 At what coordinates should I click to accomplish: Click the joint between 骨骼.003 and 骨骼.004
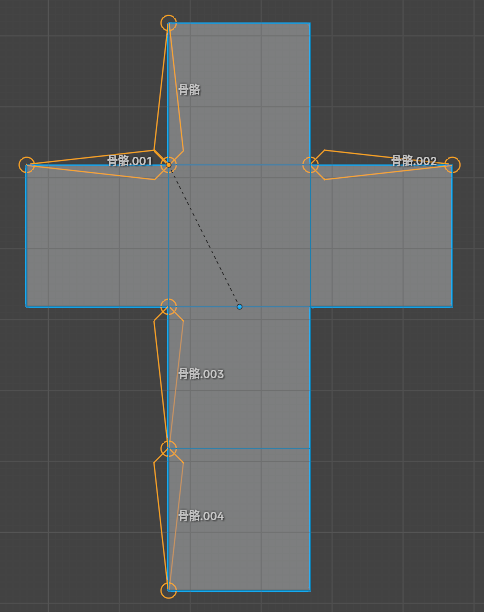point(169,448)
